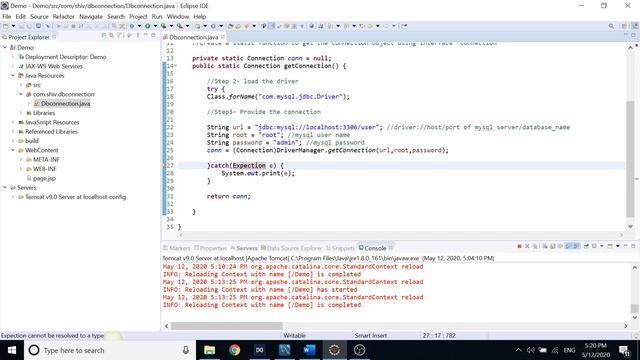Toggle Word Wrap in Console toolbar

pos(560,246)
